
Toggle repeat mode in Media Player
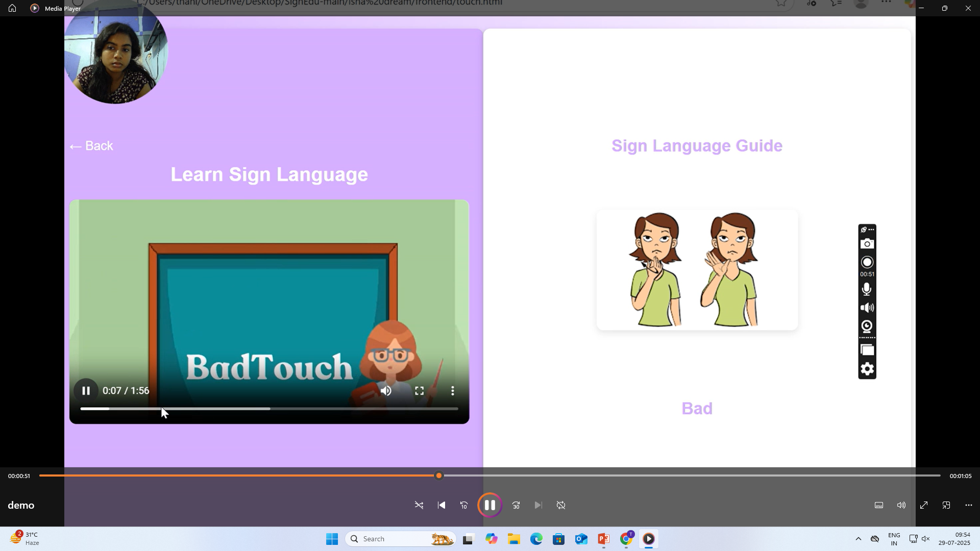coord(561,505)
